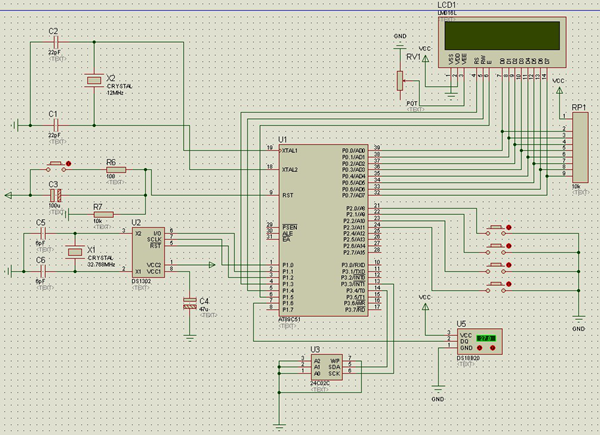
Task: Toggle the red latch dot on P2.1 button
Action: pyautogui.click(x=509, y=246)
